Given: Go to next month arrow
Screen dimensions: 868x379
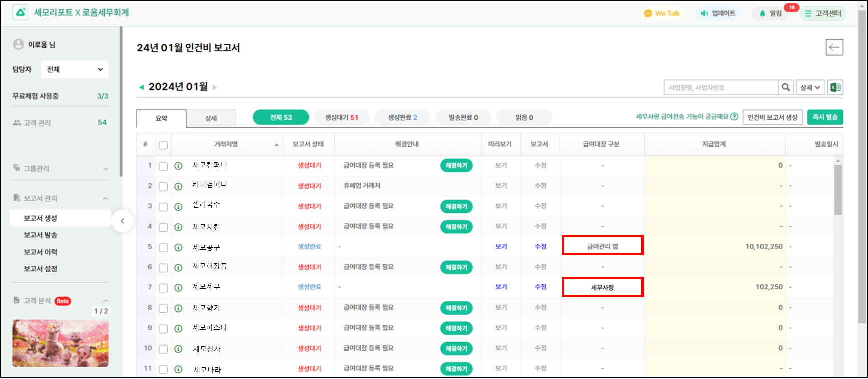Looking at the screenshot, I should [215, 87].
